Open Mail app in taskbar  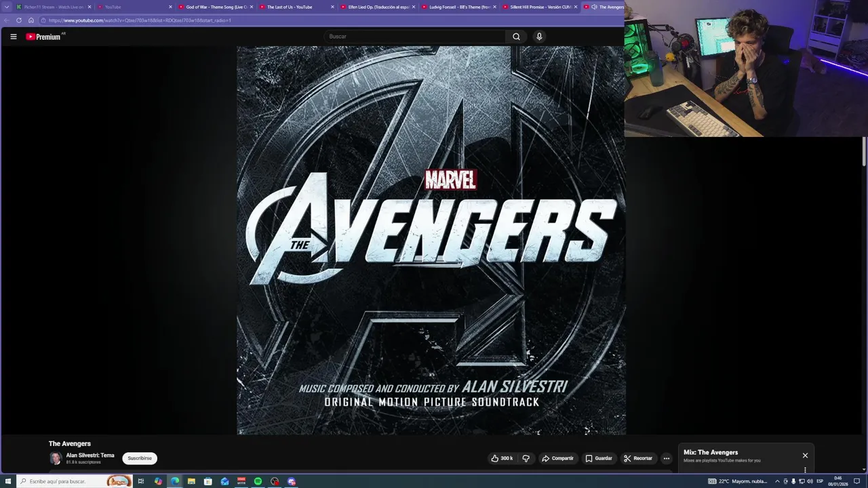coord(224,481)
